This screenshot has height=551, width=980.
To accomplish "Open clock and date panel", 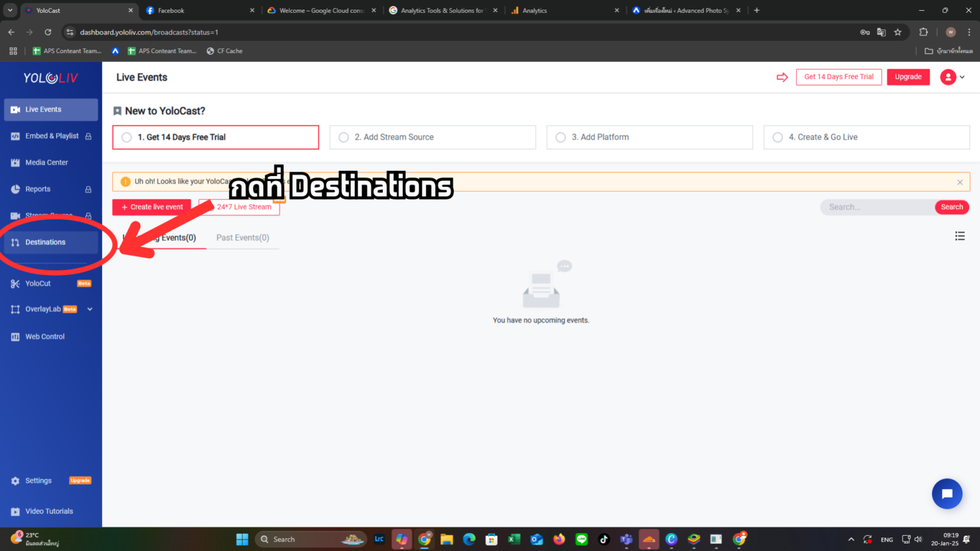I will [945, 540].
